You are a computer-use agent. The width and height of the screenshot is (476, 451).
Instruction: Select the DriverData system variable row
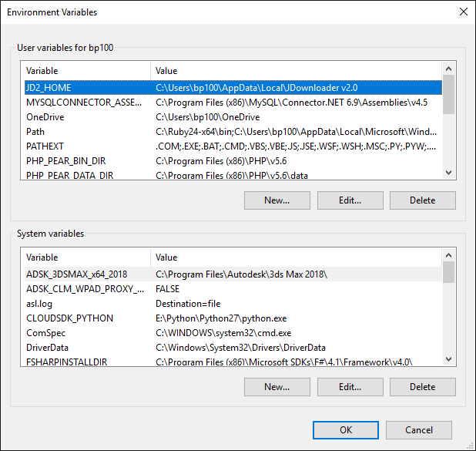point(48,348)
